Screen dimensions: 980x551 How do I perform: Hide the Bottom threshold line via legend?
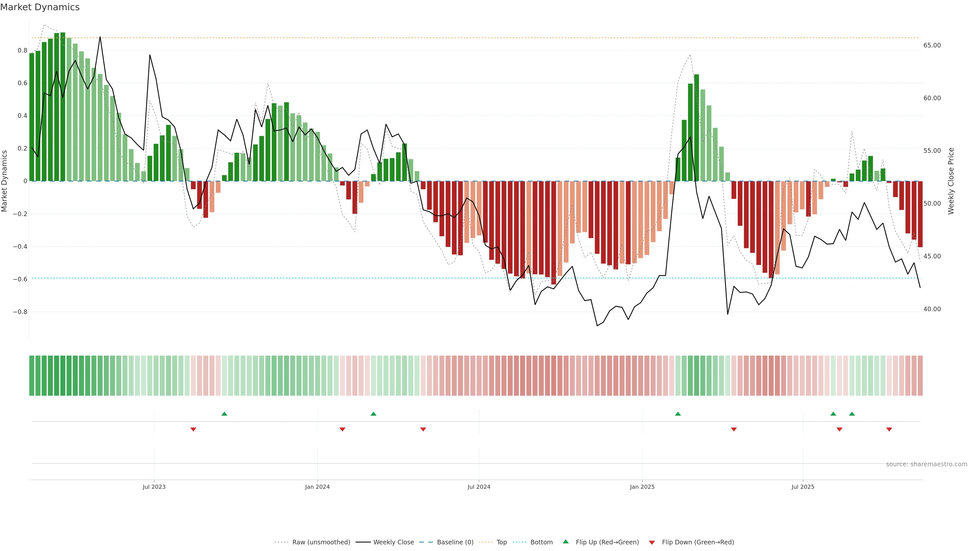click(x=541, y=542)
